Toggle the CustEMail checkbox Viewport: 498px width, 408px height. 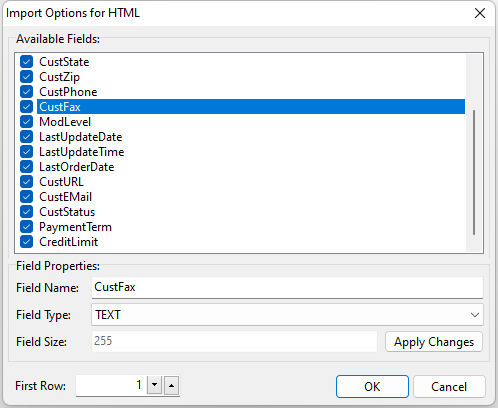[x=26, y=197]
